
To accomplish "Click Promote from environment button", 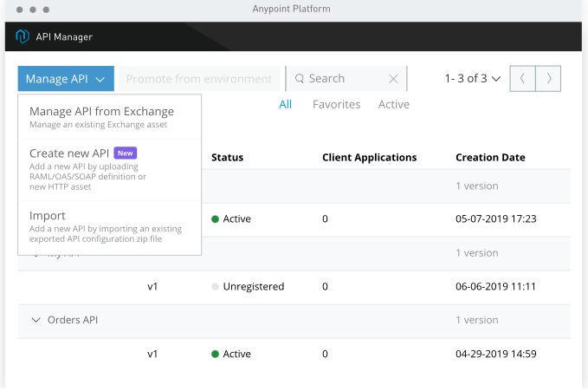I will coord(199,79).
